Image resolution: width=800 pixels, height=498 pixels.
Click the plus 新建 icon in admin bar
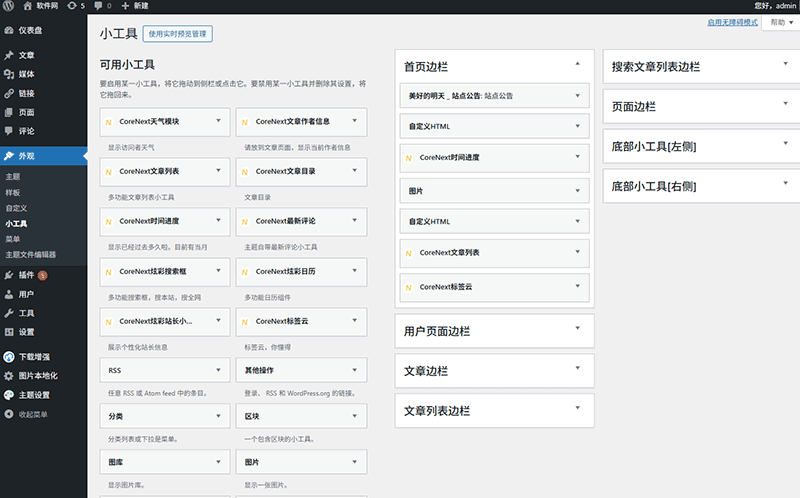125,6
